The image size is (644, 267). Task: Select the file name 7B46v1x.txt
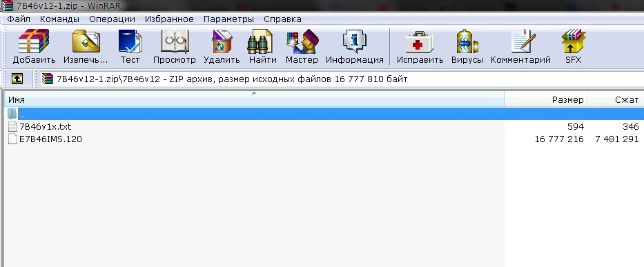coord(46,126)
